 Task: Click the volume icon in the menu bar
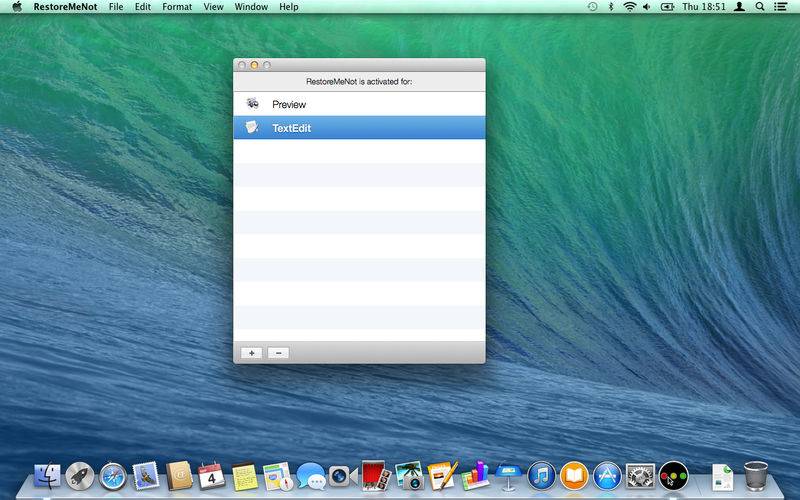click(x=647, y=7)
